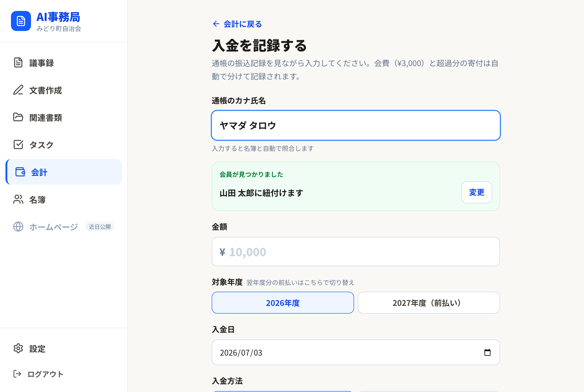Click the 入金日 date field 2026/07/03
This screenshot has height=392, width=584.
[x=356, y=352]
